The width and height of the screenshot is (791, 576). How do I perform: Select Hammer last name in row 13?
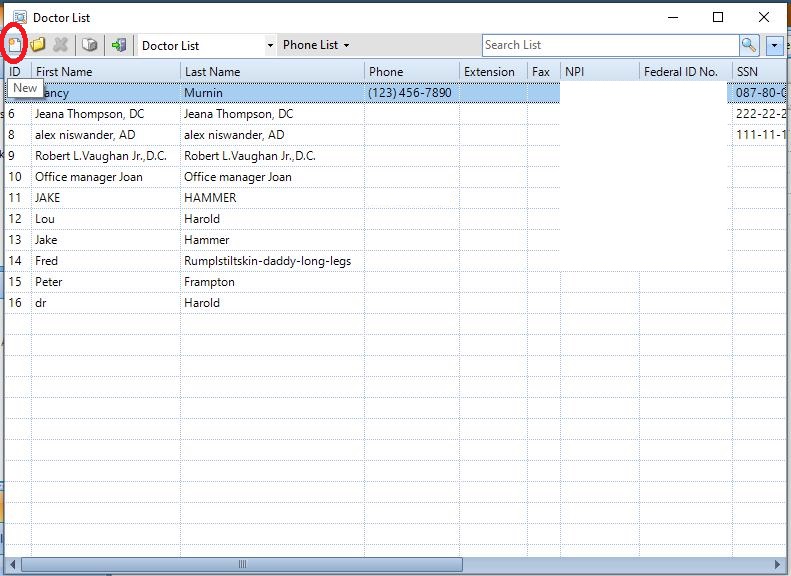(272, 240)
